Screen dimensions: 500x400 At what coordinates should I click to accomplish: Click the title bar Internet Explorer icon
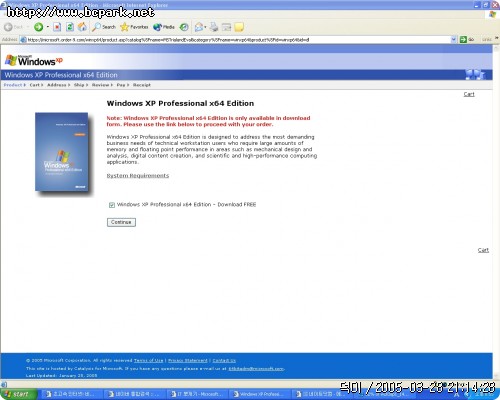click(3, 4)
